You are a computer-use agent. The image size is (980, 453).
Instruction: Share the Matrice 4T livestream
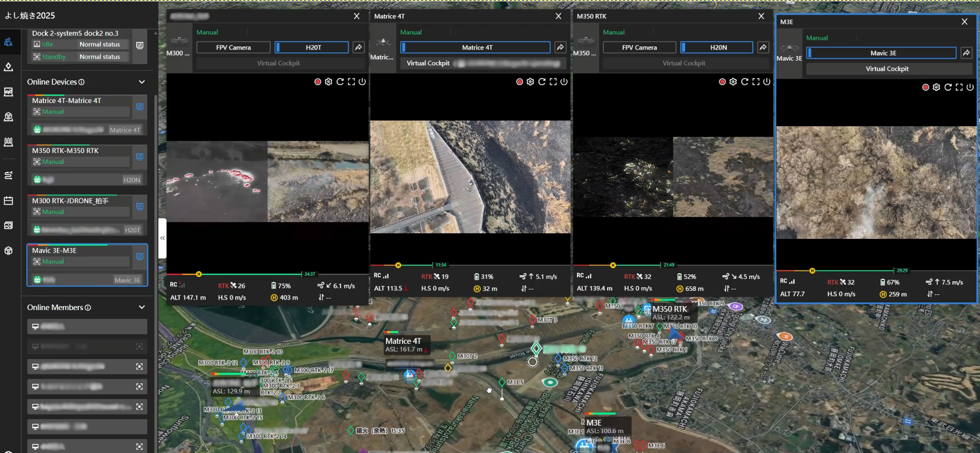click(560, 47)
